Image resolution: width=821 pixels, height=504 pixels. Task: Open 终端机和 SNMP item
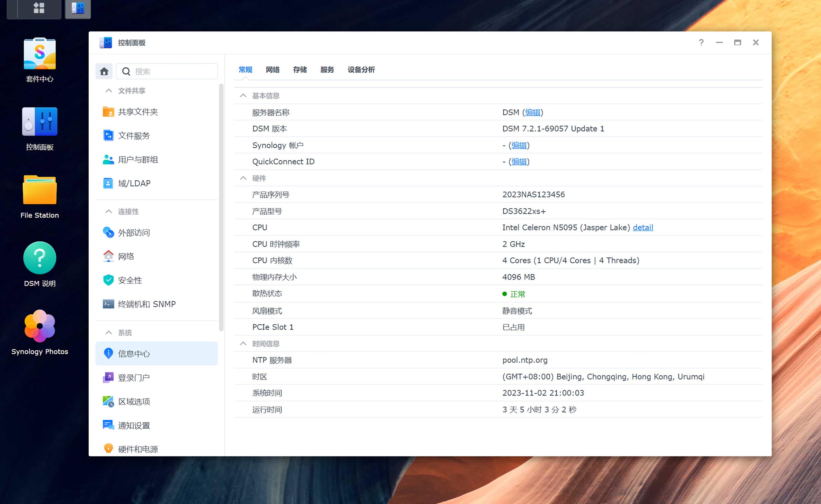click(156, 304)
